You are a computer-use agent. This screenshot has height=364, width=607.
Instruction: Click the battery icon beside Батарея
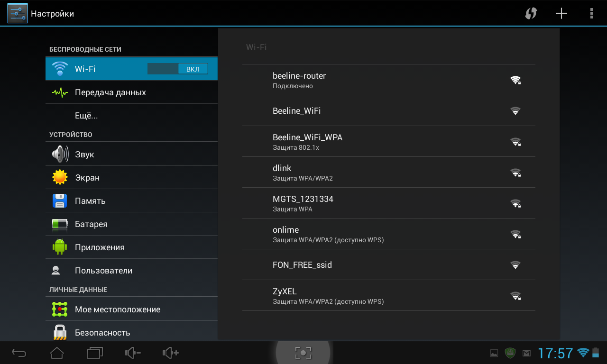point(60,224)
